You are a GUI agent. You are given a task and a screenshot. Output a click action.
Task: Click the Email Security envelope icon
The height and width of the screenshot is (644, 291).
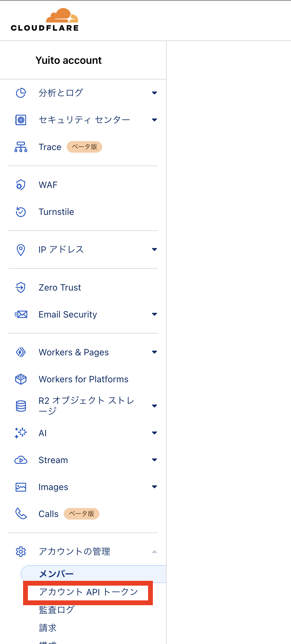tap(21, 314)
